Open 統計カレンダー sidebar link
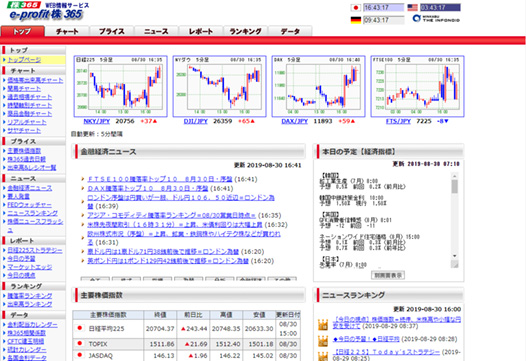Screen dimensions: 526x361 coord(27,350)
